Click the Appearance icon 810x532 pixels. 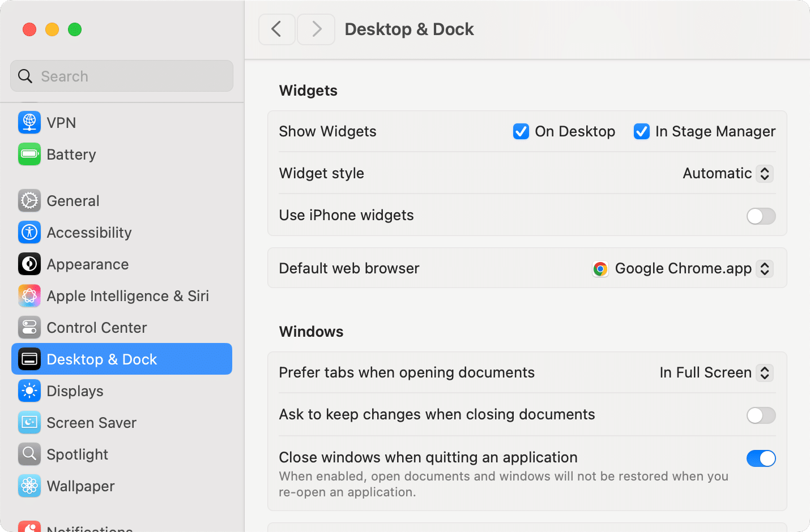[x=29, y=264]
